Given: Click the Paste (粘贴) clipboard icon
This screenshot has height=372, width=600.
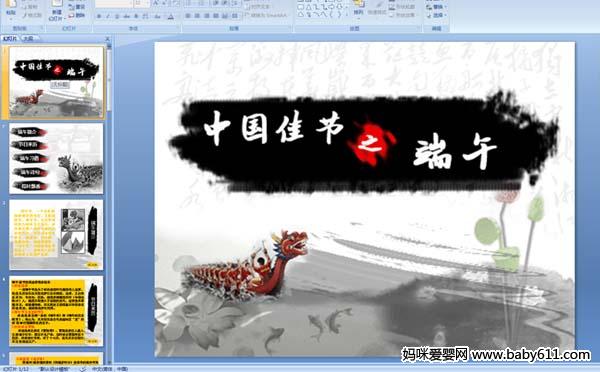Looking at the screenshot, I should [11, 4].
